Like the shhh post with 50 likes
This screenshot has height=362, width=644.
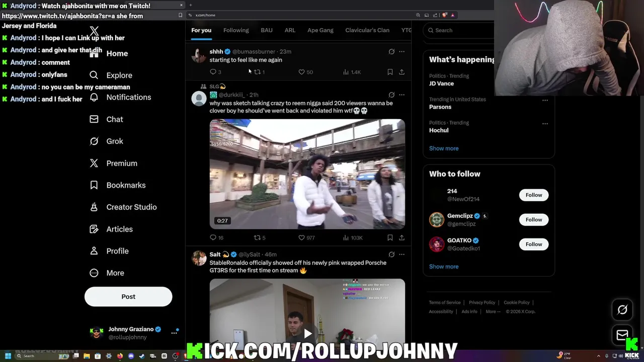coord(301,72)
